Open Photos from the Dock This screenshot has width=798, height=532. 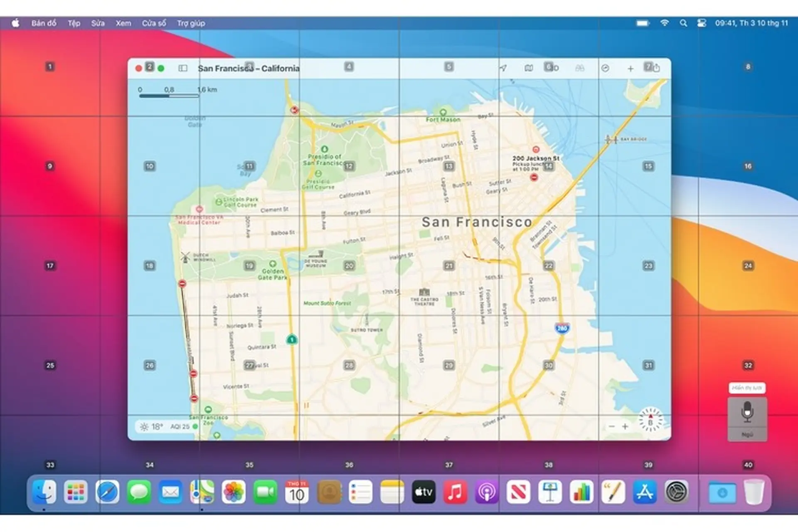coord(234,492)
